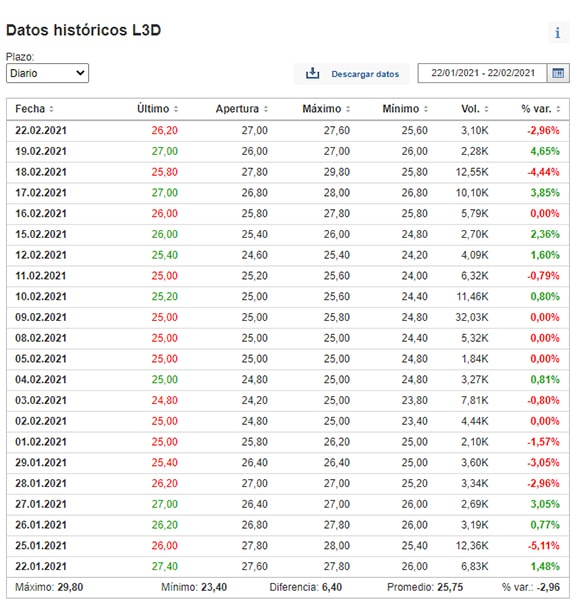The width and height of the screenshot is (577, 601).
Task: Sort by Último column arrows
Action: point(176,109)
